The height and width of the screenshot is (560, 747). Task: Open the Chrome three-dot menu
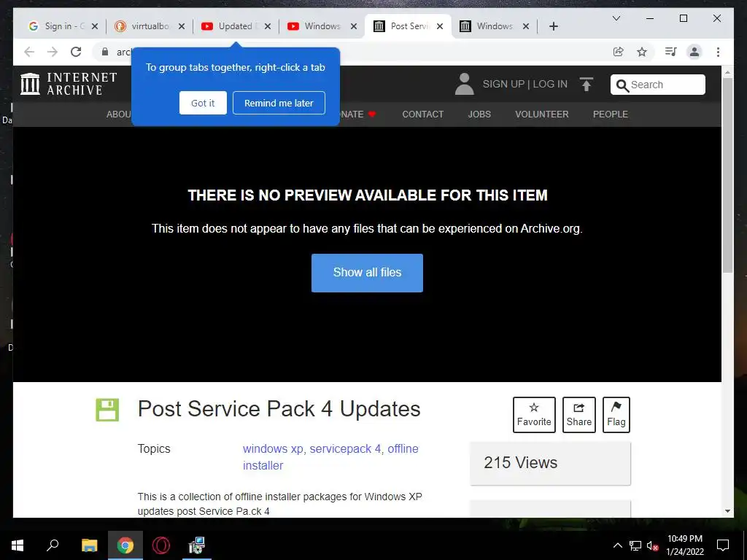coord(718,52)
